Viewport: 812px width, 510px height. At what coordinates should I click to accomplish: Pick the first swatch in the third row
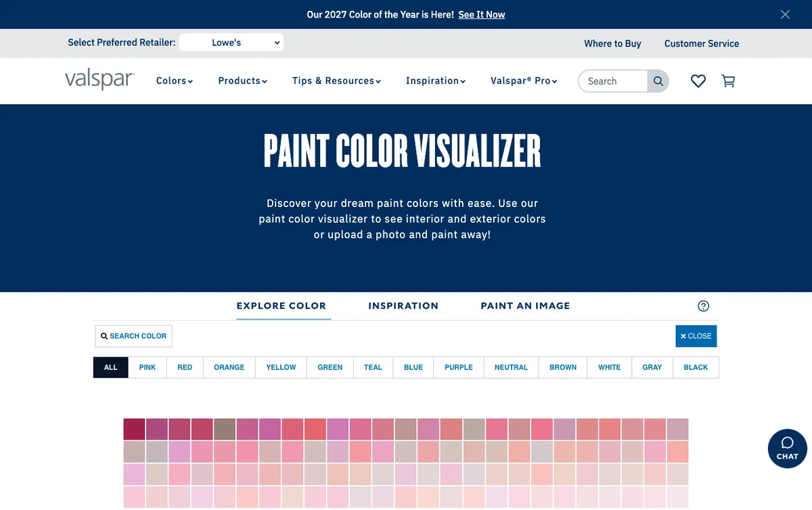coord(134,474)
